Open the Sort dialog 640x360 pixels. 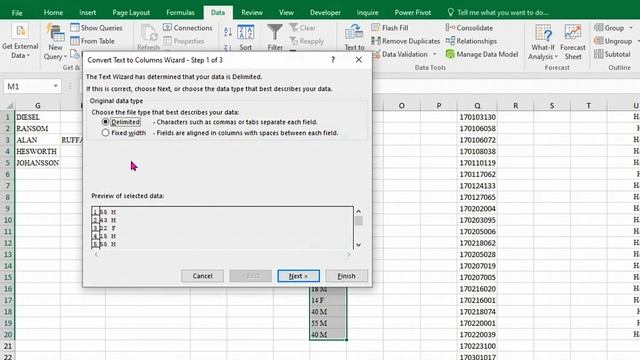pyautogui.click(x=246, y=38)
